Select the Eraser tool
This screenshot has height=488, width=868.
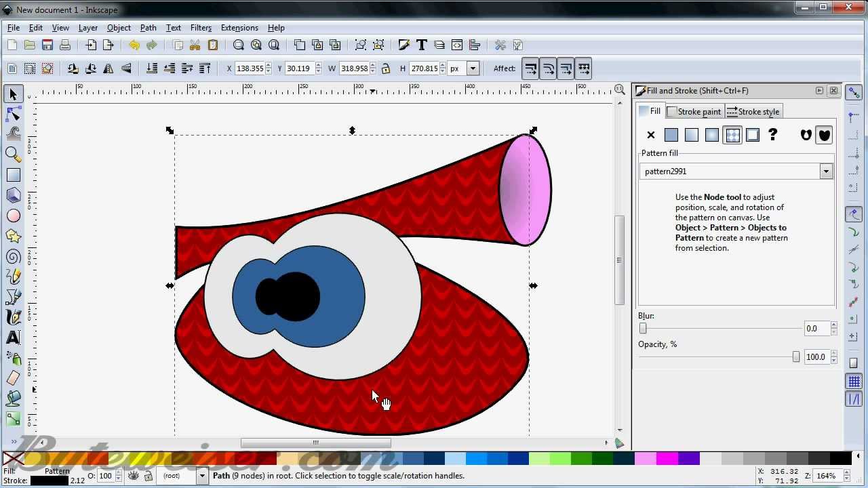tap(13, 378)
